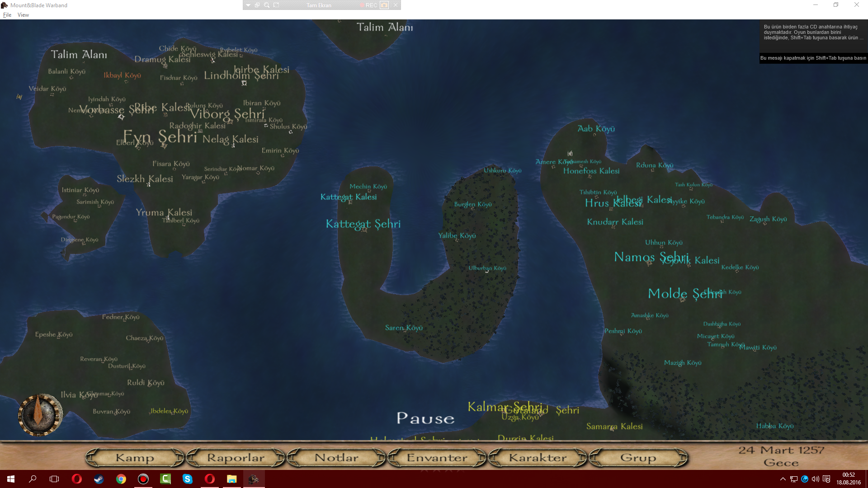Viewport: 868px width, 488px height.
Task: Click the blue smiley tray icon
Action: pos(805,479)
